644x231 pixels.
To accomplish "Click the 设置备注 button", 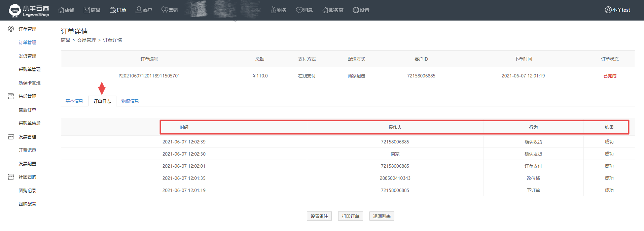I will (319, 216).
